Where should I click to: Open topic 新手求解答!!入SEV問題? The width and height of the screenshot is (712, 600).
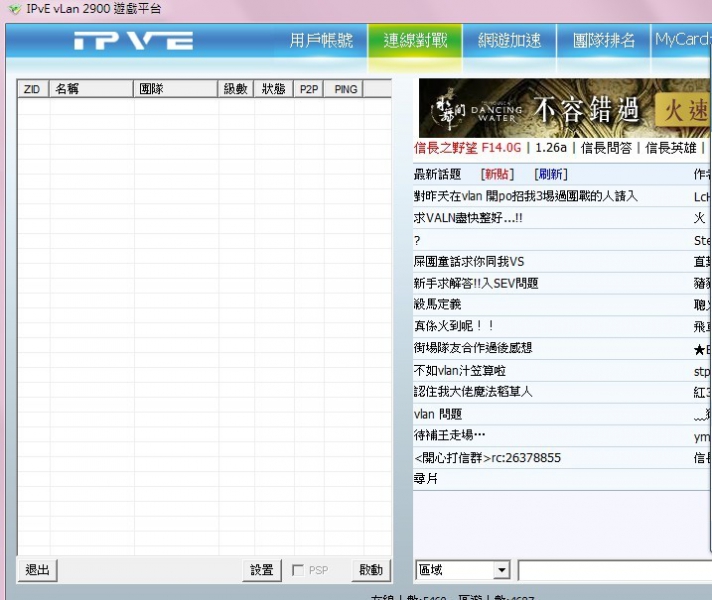tap(476, 283)
